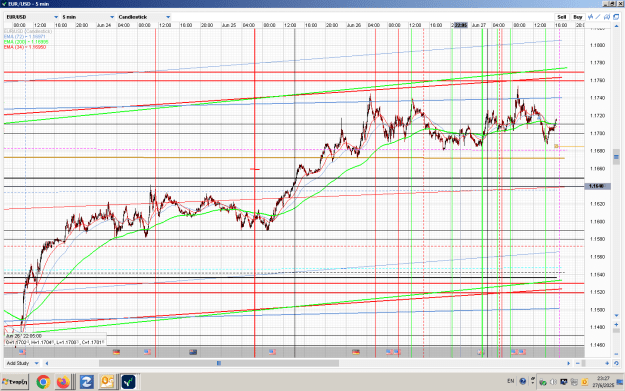Click the network tray icon
625x391 pixels.
(x=564, y=382)
